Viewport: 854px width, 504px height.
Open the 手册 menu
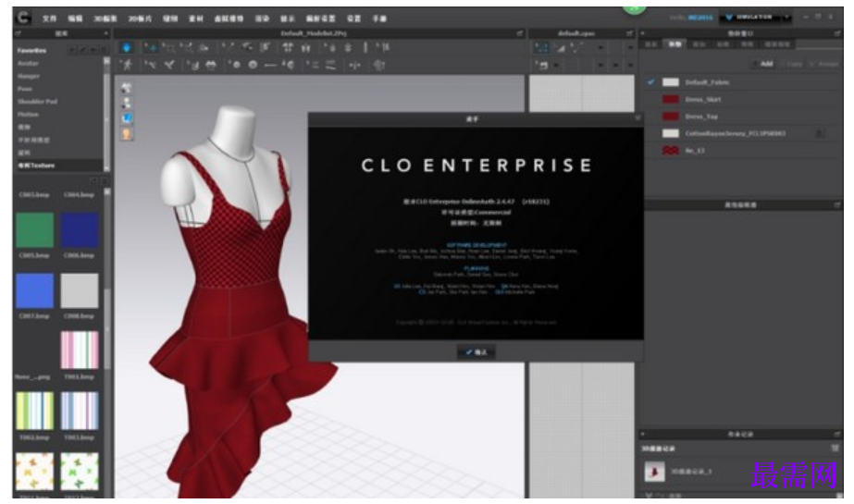(379, 18)
